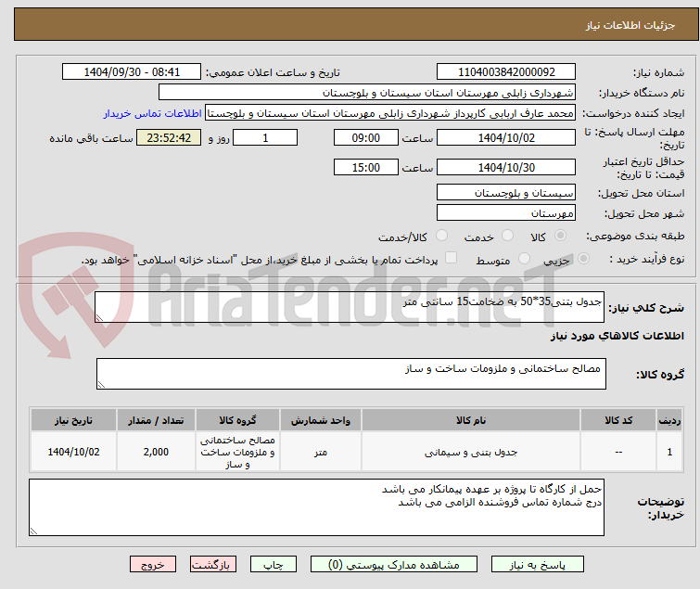Click the بازگشت back button
700x589 pixels.
(213, 565)
